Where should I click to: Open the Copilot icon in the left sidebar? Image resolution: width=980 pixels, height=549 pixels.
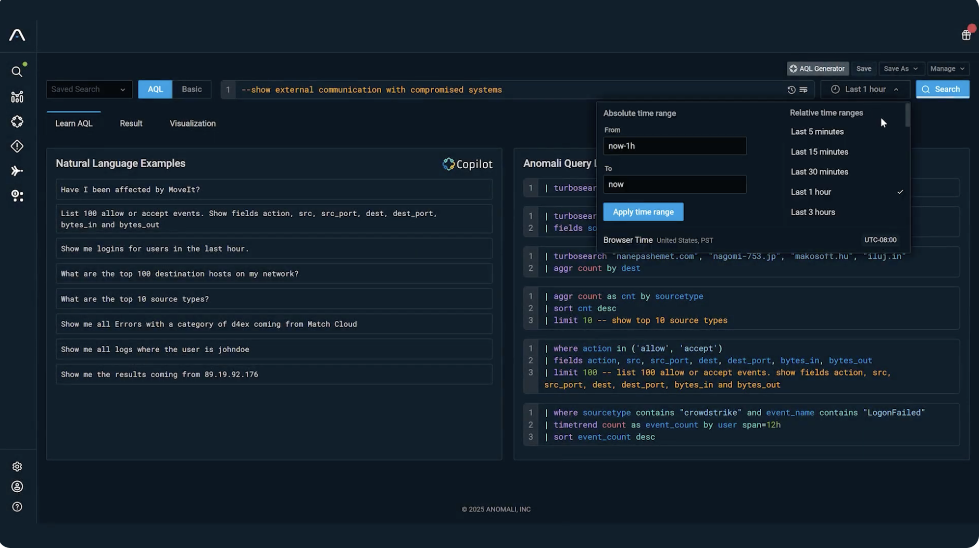point(17,121)
